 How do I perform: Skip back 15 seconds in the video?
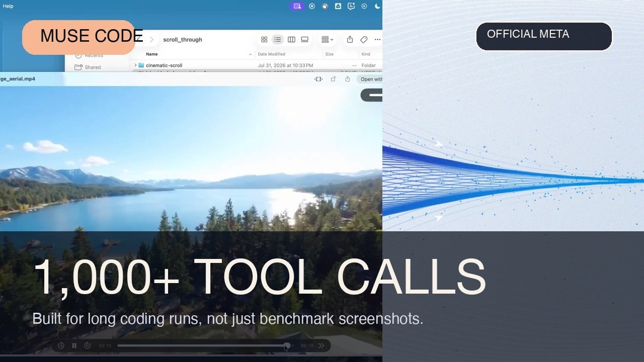61,345
